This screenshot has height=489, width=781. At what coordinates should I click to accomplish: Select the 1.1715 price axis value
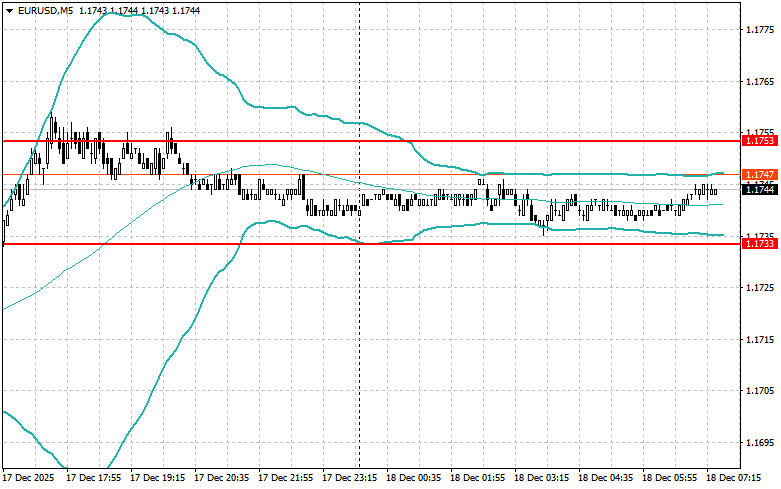tap(760, 339)
